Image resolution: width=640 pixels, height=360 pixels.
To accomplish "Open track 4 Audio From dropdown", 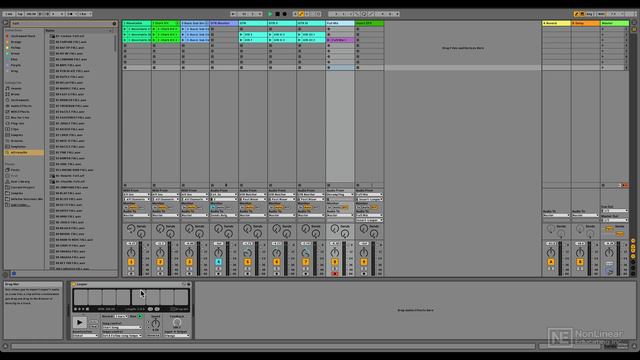I will tap(224, 195).
